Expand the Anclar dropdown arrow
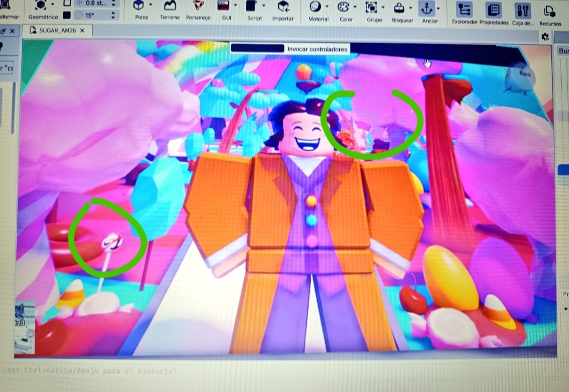Viewport: 569px width, 392px height. [x=438, y=8]
